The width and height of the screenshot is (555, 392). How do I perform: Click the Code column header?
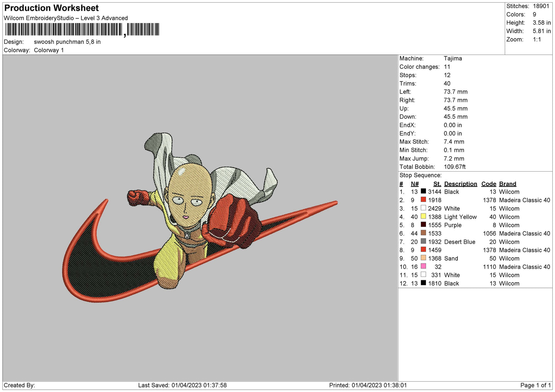click(x=489, y=184)
